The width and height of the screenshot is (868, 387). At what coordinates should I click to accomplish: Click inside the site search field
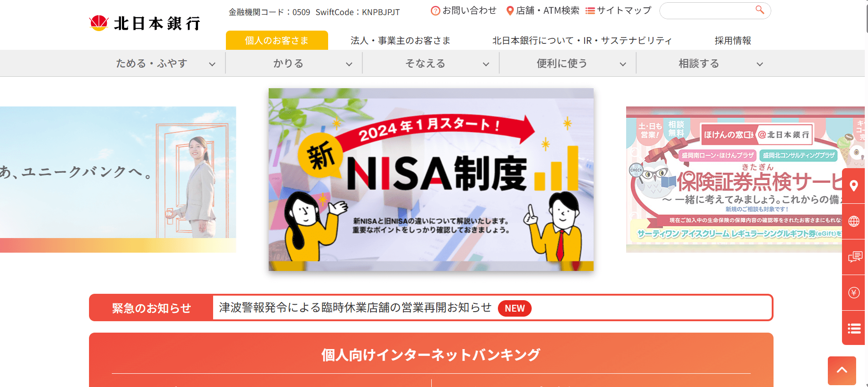coord(707,11)
